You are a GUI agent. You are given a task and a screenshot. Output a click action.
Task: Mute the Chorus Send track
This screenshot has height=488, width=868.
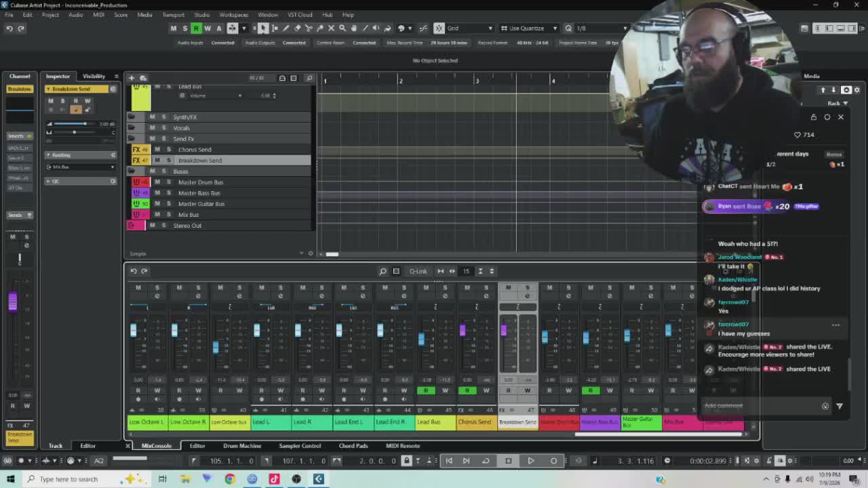pyautogui.click(x=157, y=149)
